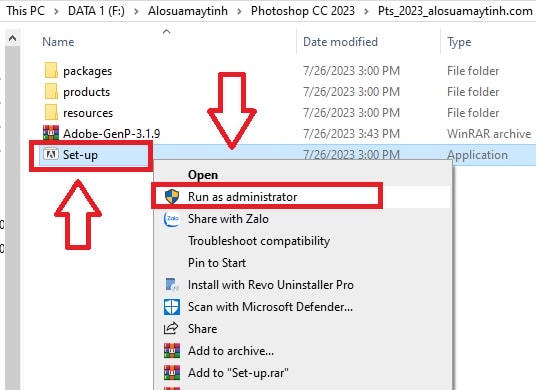Select Troubleshoot compatibility menu entry
The width and height of the screenshot is (538, 390).
[x=259, y=241]
